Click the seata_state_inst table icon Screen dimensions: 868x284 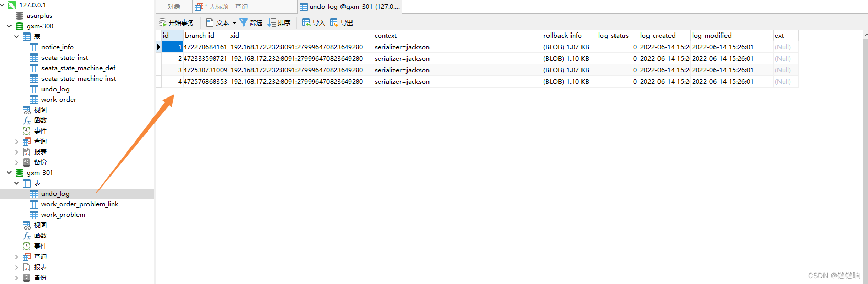tap(34, 58)
